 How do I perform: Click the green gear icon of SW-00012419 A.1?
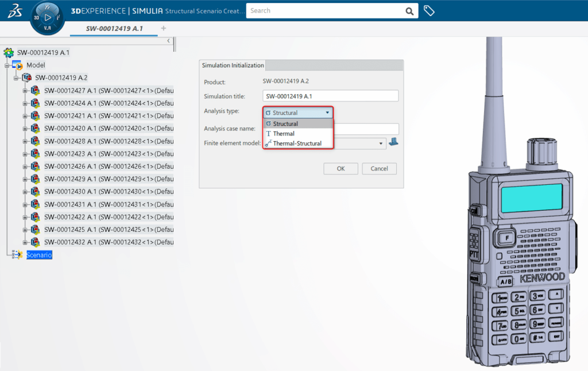pyautogui.click(x=9, y=52)
